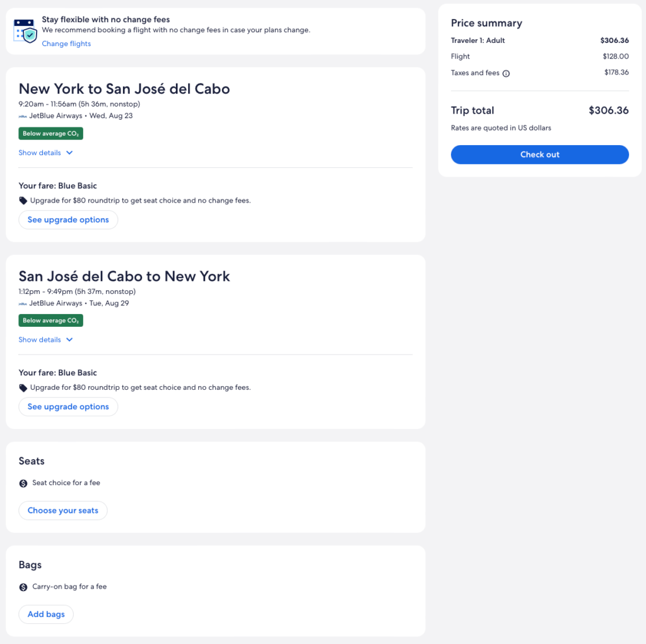The image size is (646, 644).
Task: Expand Show details for New York departure flight
Action: tap(40, 153)
